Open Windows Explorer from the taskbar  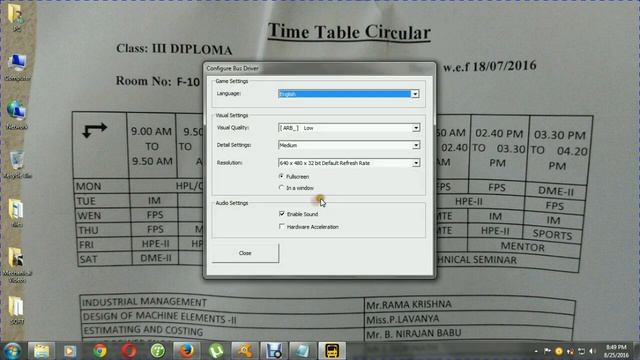pos(42,351)
